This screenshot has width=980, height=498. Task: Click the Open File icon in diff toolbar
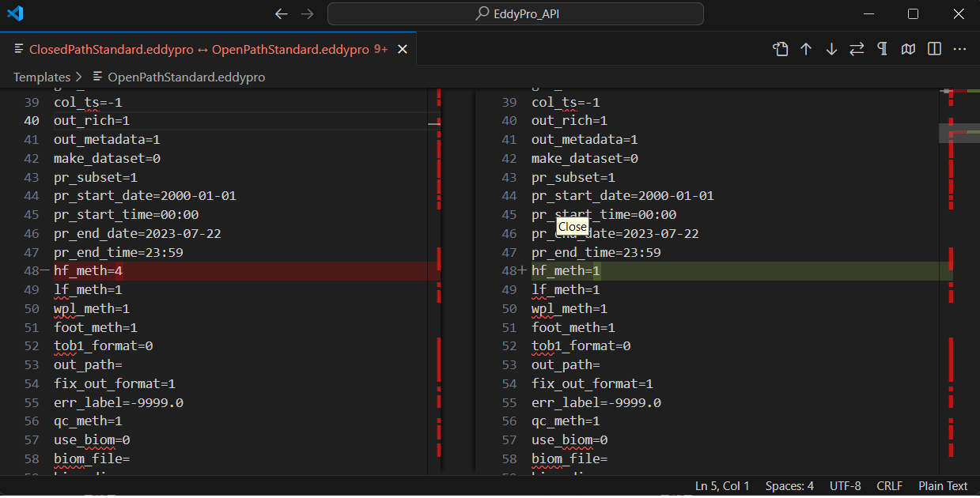[x=781, y=49]
